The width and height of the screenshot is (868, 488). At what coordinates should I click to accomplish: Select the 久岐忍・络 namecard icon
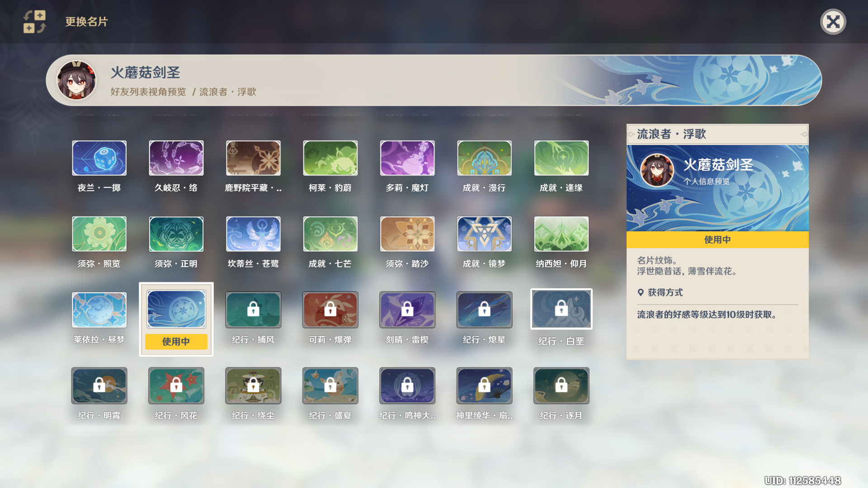point(176,158)
